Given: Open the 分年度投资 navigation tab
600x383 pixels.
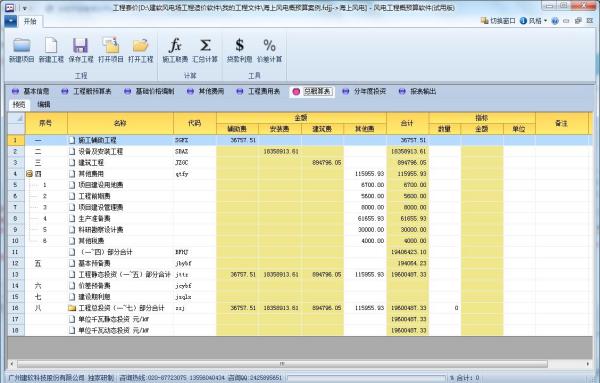Looking at the screenshot, I should [x=364, y=91].
